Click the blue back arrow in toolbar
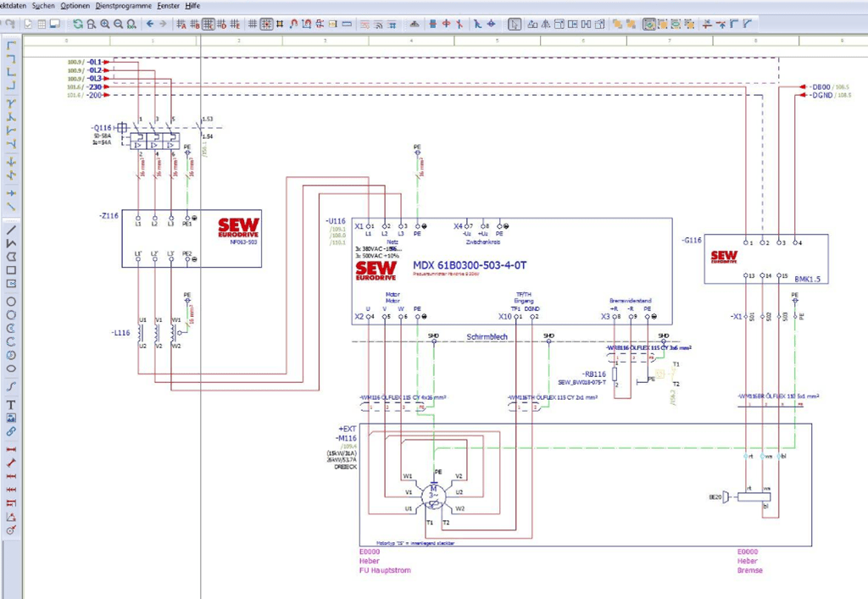This screenshot has width=868, height=599. (150, 24)
